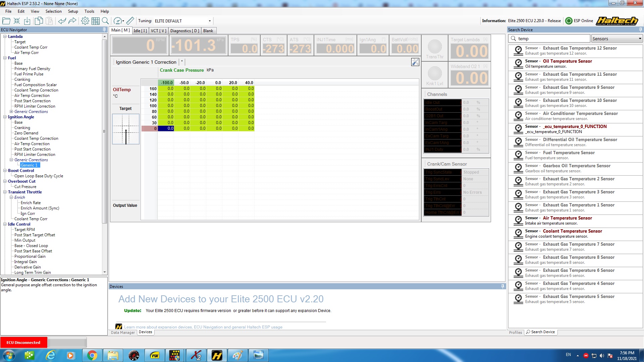The width and height of the screenshot is (644, 362).
Task: Open the table setup wrench icon
Action: point(415,62)
